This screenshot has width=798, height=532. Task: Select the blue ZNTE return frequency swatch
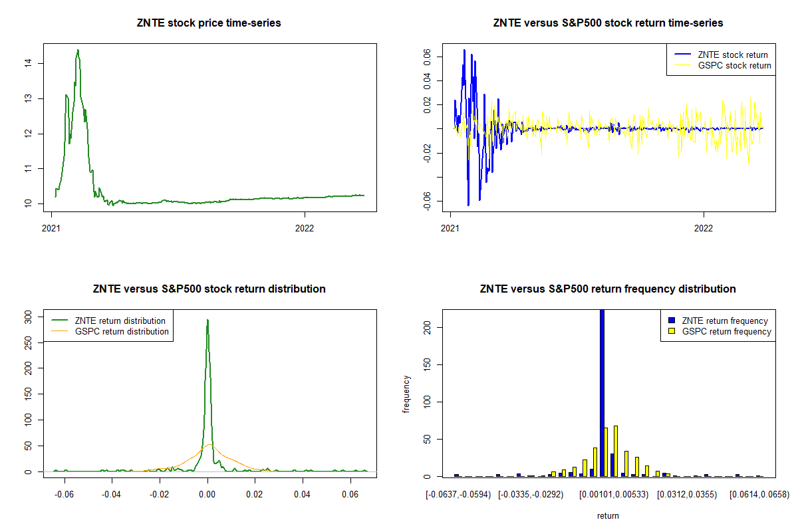click(671, 321)
